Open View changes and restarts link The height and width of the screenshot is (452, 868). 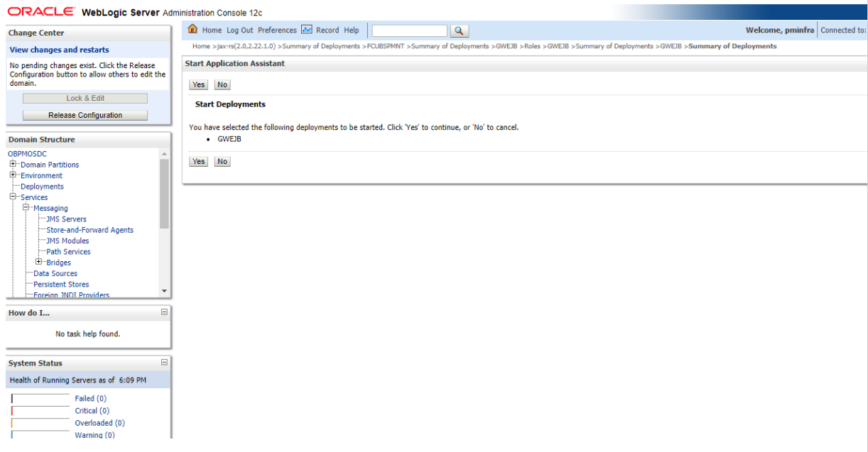[x=60, y=50]
